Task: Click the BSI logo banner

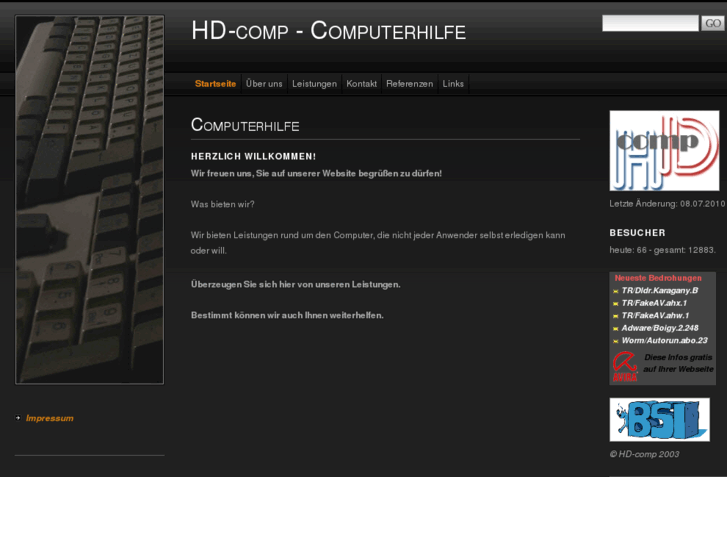Action: click(x=659, y=419)
